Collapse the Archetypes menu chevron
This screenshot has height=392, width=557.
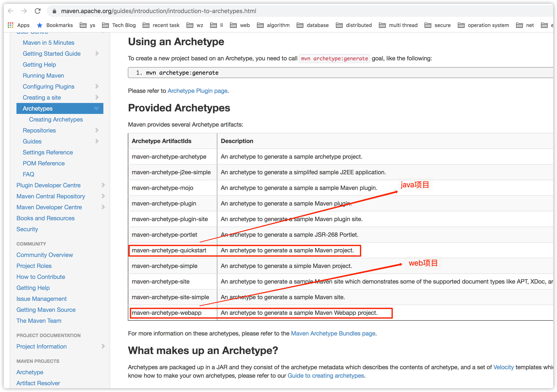96,108
